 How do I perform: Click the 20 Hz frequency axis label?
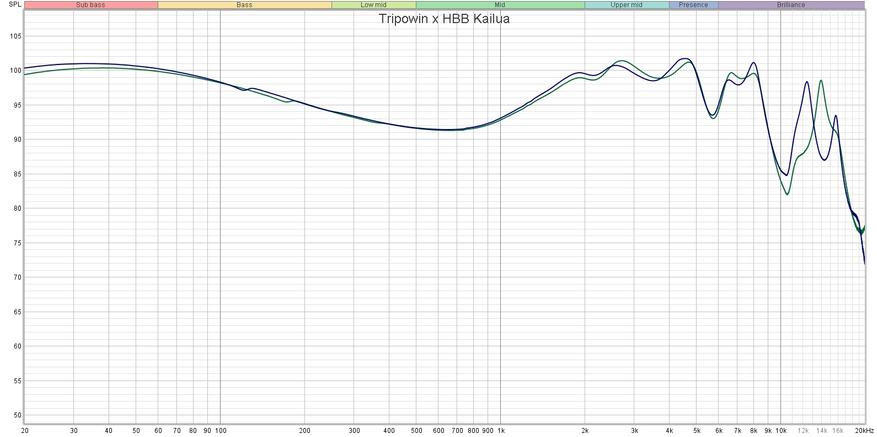coord(25,431)
